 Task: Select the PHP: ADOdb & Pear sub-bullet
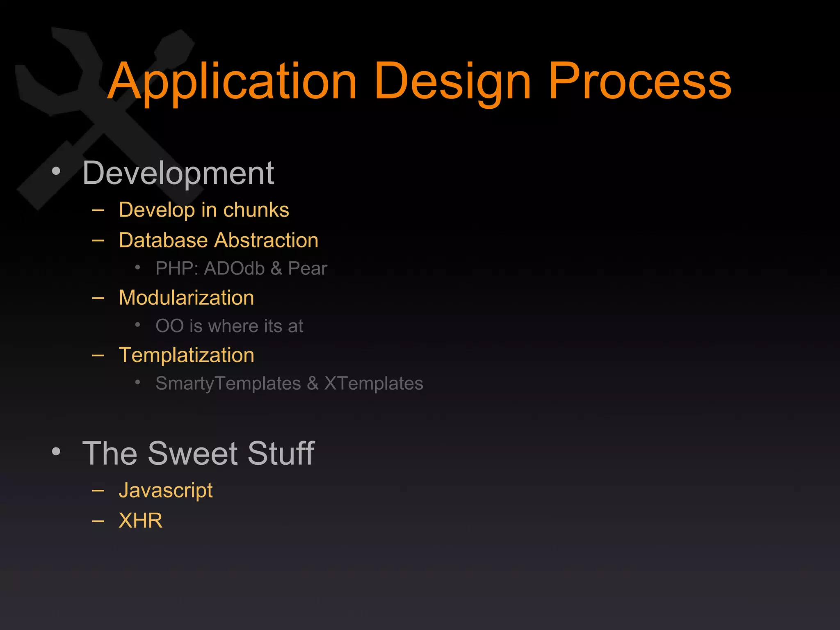pyautogui.click(x=241, y=269)
